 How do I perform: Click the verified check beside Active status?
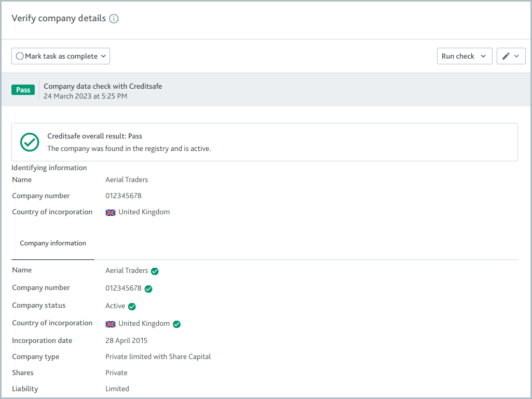(131, 306)
